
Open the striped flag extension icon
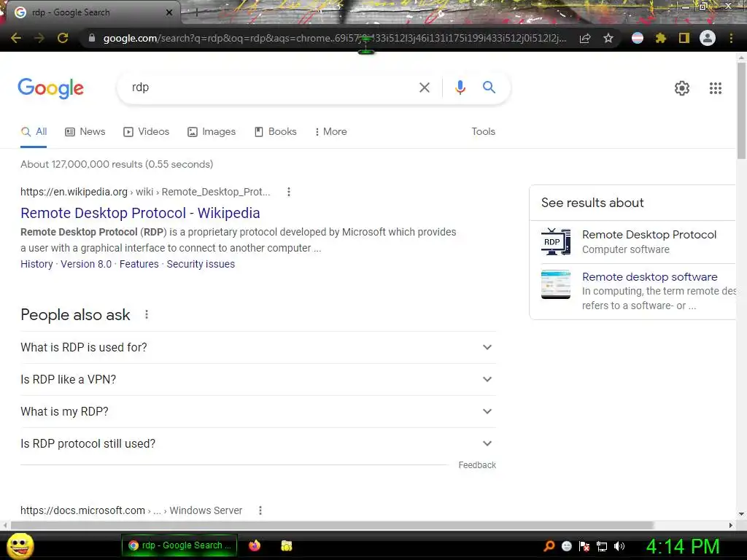click(638, 38)
